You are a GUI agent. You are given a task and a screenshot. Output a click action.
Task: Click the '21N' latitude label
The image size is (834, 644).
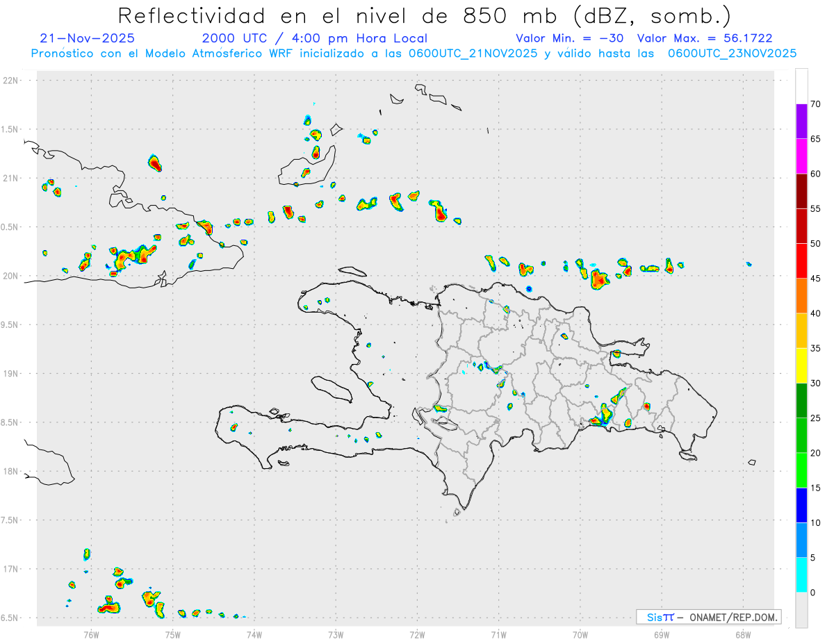click(10, 178)
